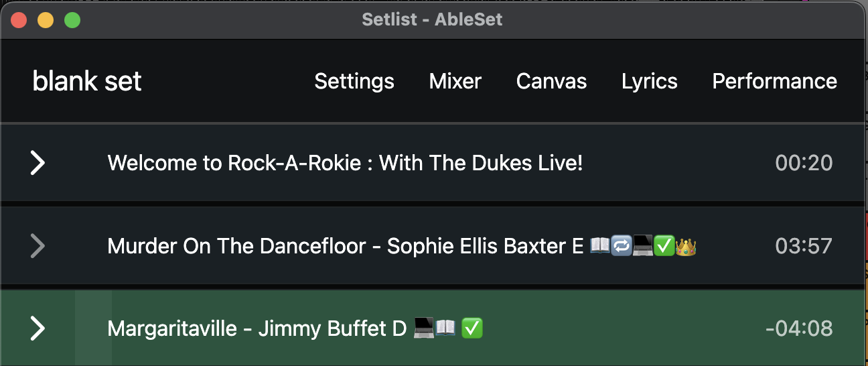Switch to Performance view
Image resolution: width=868 pixels, height=366 pixels.
coord(774,81)
